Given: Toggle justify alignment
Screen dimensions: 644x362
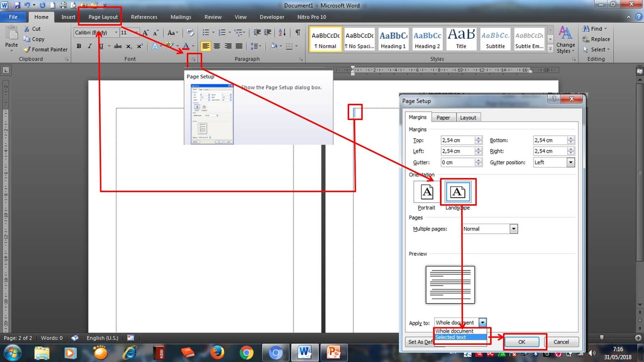Looking at the screenshot, I should [x=239, y=46].
